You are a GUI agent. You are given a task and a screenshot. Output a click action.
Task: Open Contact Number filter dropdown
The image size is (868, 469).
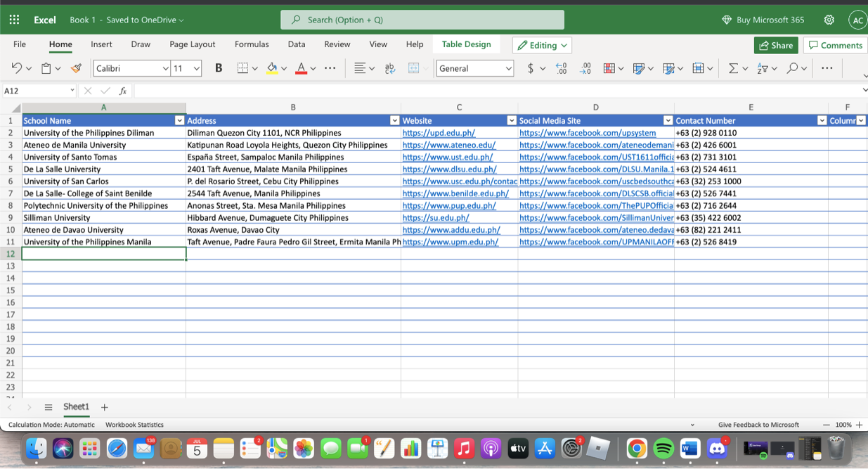(x=822, y=121)
